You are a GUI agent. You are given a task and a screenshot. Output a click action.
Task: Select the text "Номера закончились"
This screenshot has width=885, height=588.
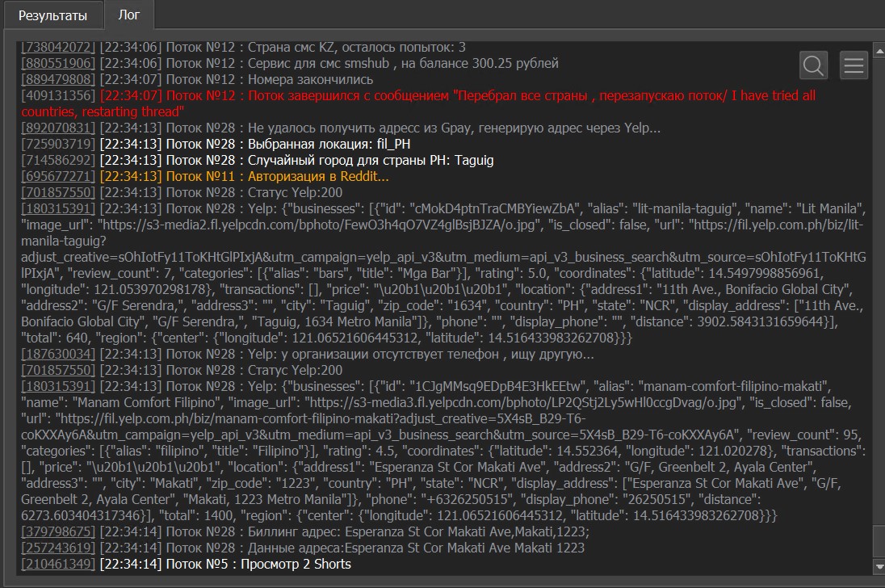point(310,80)
